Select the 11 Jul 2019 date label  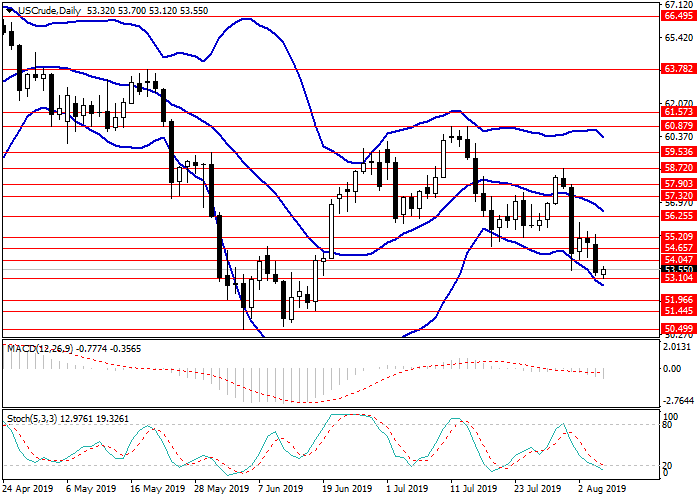point(472,491)
